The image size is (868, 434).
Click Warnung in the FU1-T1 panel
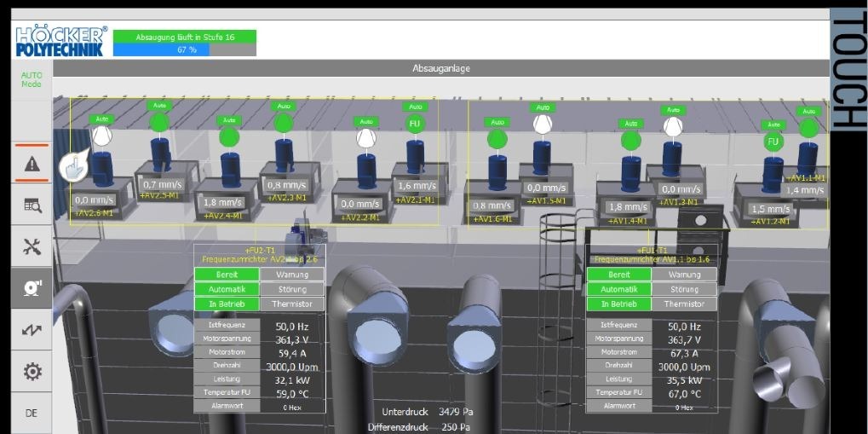685,275
